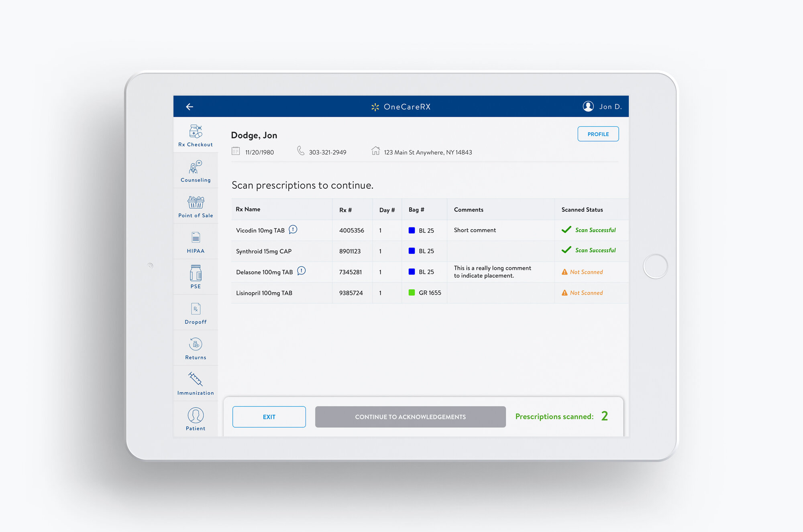Click the green GR 1655 bag swatch
Viewport: 803px width, 532px height.
click(x=412, y=292)
